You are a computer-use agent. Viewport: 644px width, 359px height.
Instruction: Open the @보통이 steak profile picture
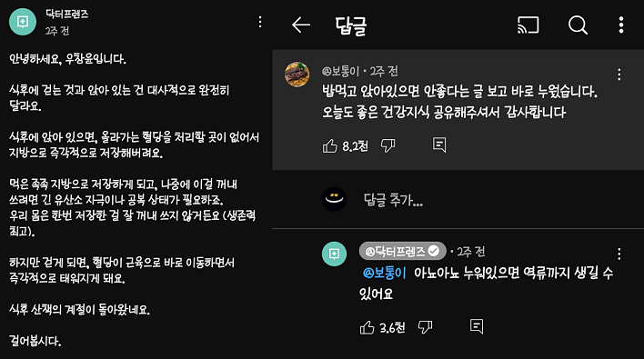(297, 75)
